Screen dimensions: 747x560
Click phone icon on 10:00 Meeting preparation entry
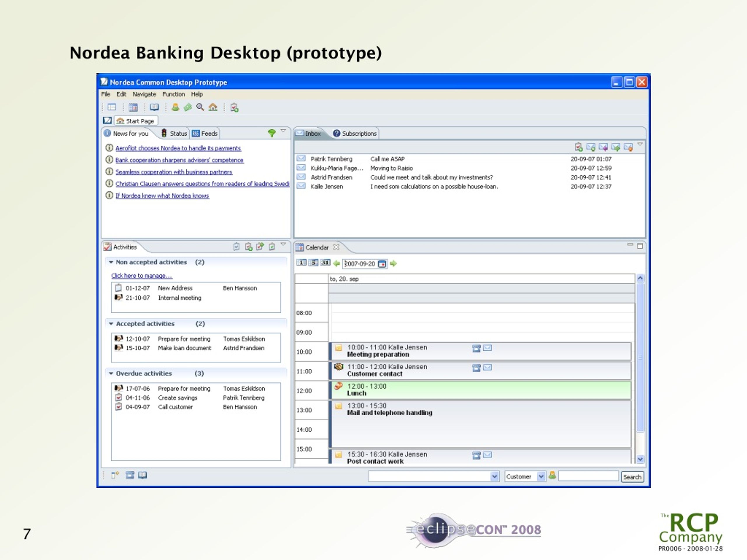(476, 348)
